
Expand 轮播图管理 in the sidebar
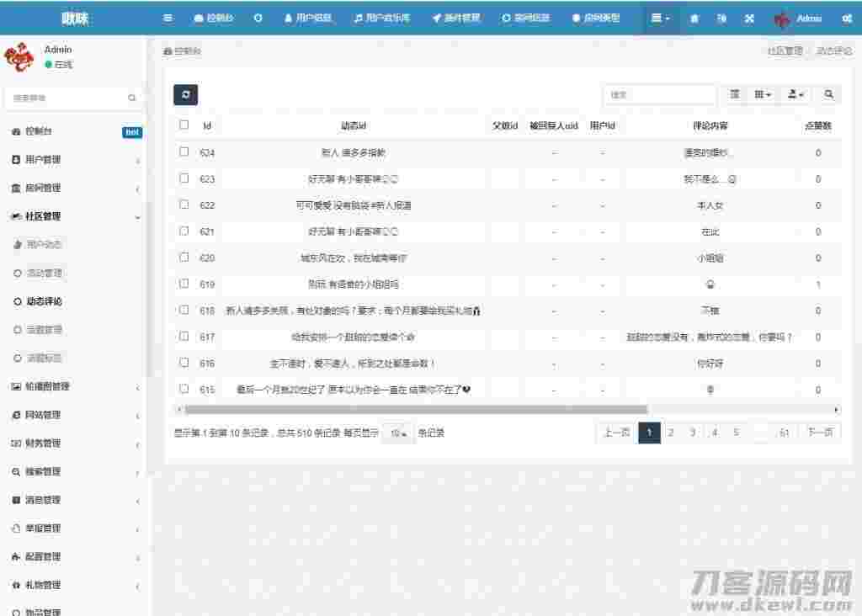74,387
